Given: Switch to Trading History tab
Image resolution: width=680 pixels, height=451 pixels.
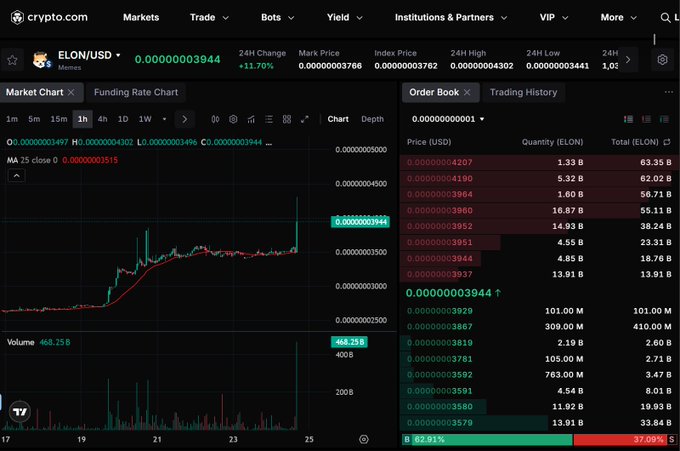Looking at the screenshot, I should 523,92.
